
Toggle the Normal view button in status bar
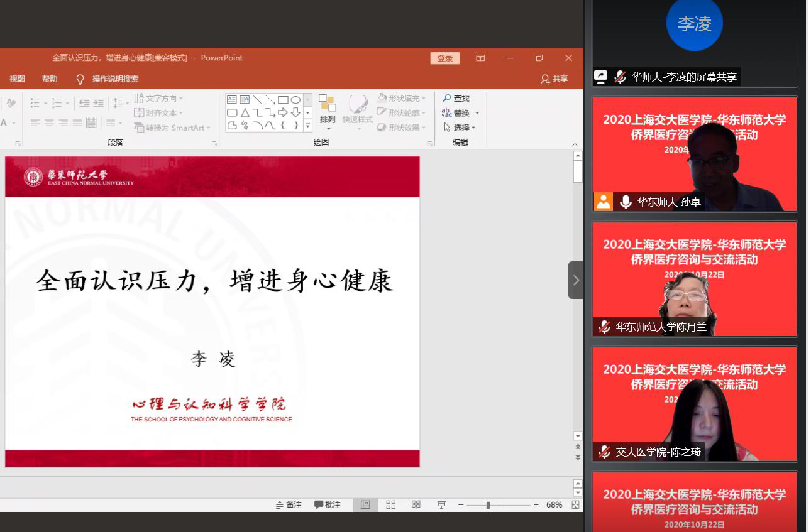pyautogui.click(x=365, y=505)
